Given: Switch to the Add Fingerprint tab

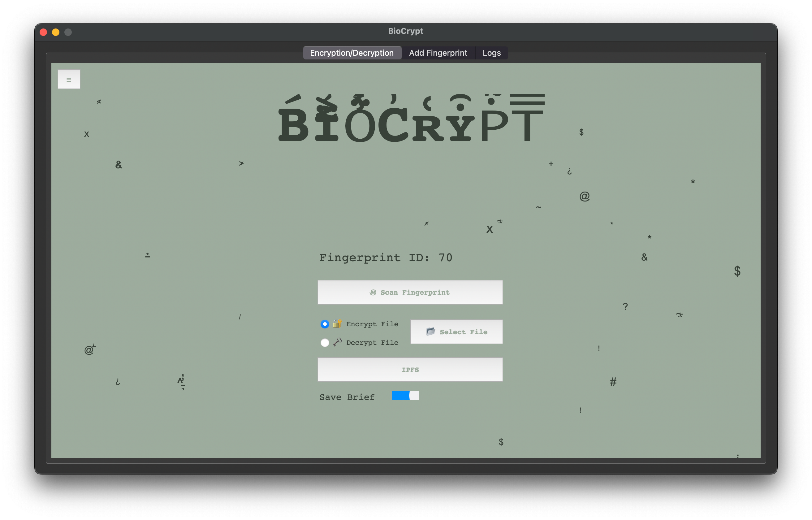Looking at the screenshot, I should pyautogui.click(x=438, y=53).
